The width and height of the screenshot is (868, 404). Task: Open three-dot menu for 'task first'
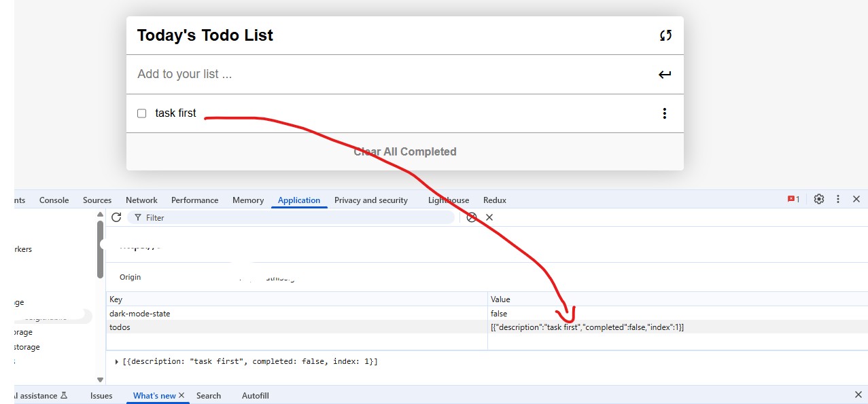(x=665, y=113)
